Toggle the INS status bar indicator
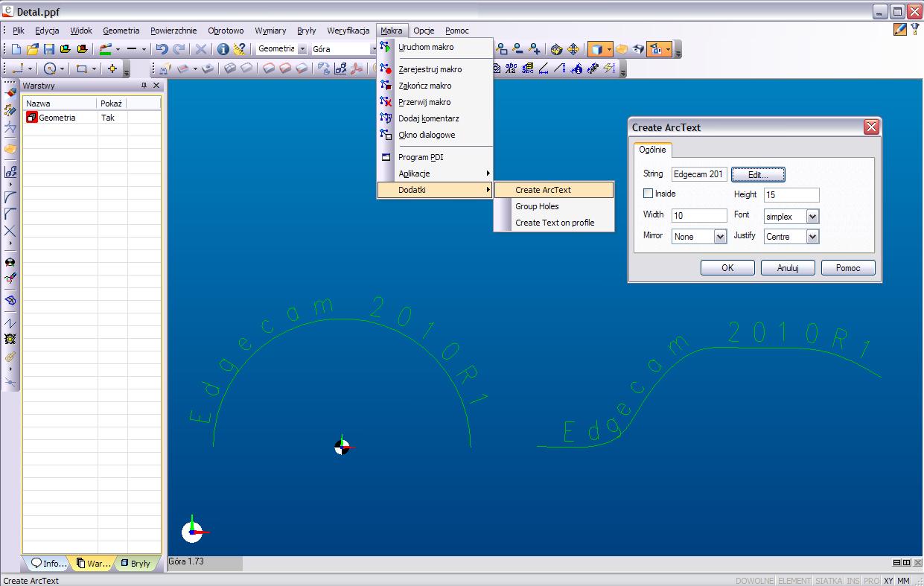 [853, 581]
